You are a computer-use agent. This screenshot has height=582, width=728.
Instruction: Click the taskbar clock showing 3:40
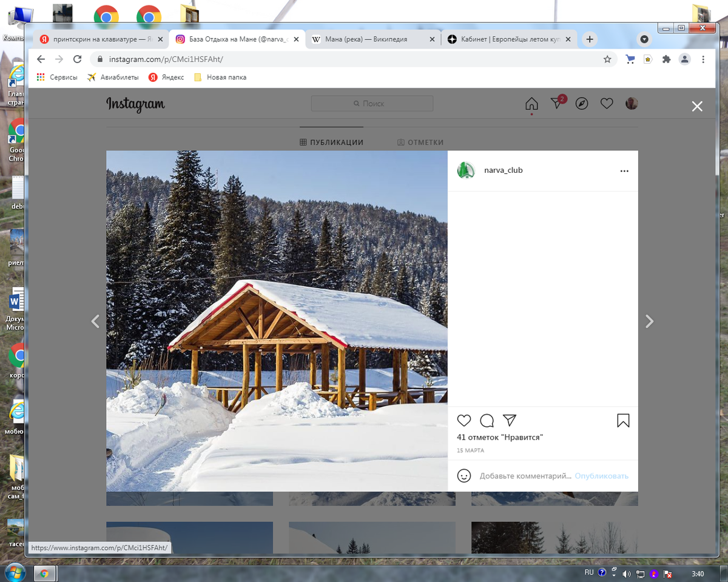click(698, 574)
